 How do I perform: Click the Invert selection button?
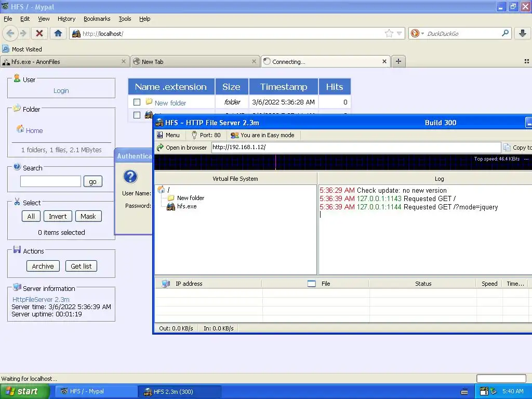[x=58, y=216]
